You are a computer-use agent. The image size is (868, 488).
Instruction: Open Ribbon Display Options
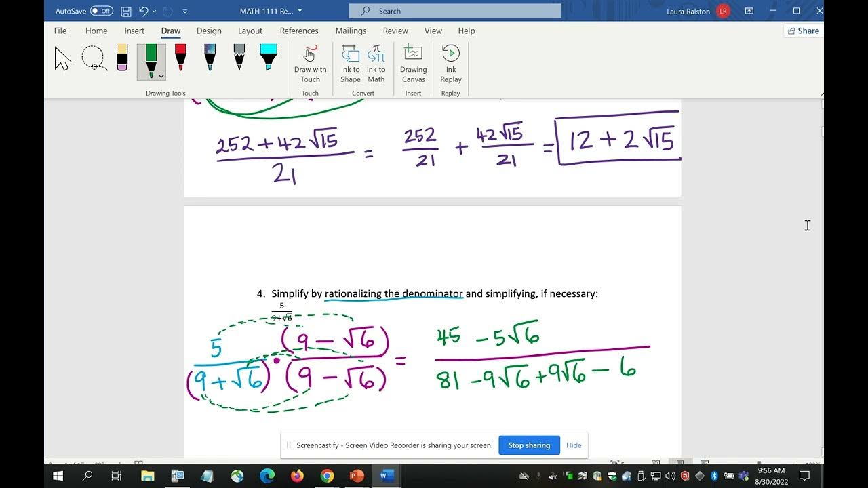point(749,11)
